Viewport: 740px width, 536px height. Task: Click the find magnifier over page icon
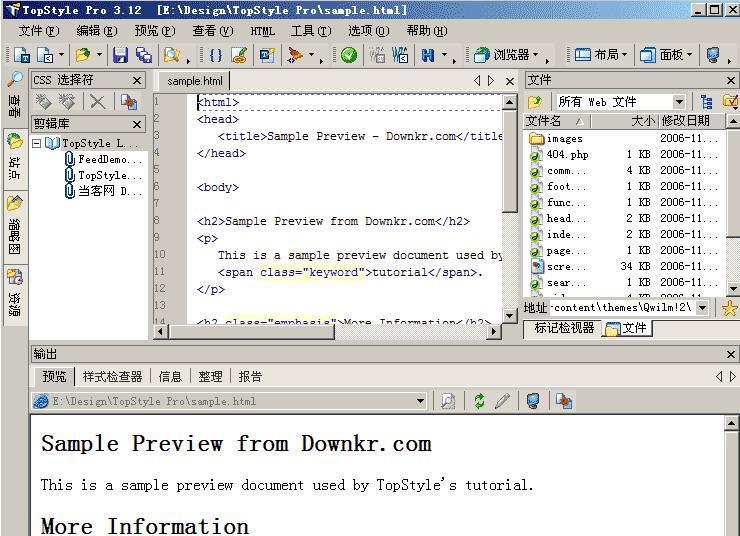(x=171, y=55)
